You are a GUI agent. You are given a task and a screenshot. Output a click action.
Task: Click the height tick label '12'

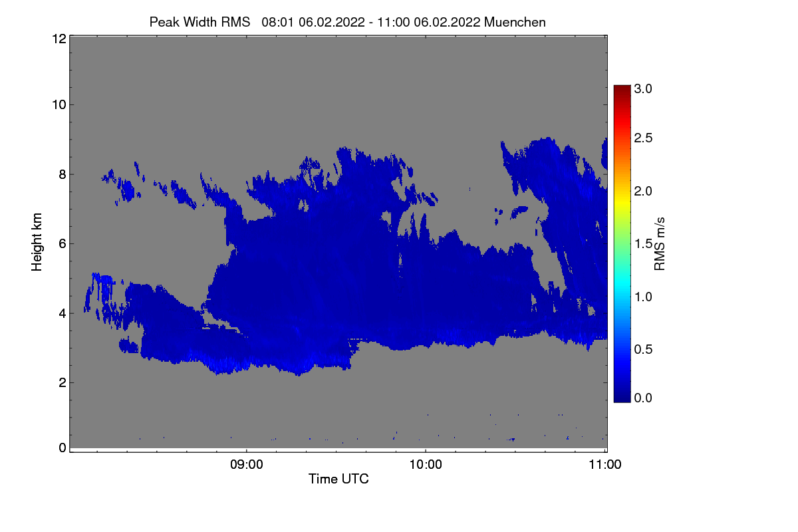coord(59,39)
